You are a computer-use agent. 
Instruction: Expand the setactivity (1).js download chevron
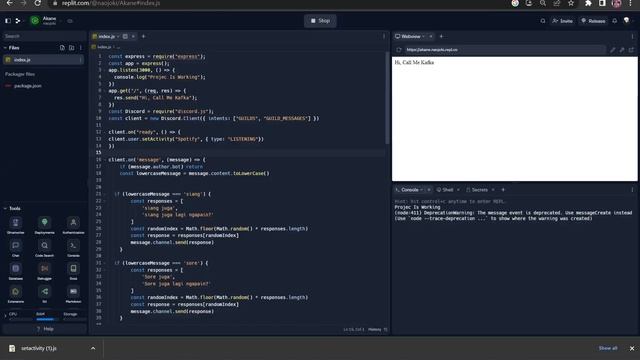coord(93,348)
